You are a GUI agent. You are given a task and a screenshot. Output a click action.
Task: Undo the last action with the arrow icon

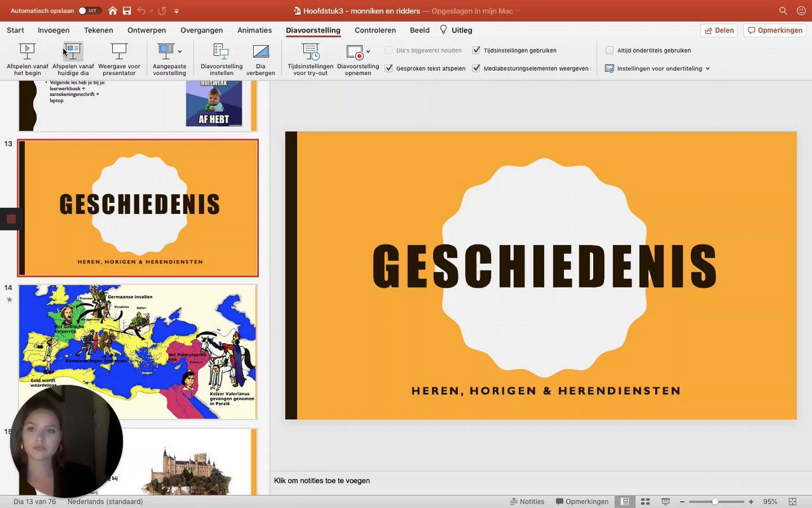coord(141,11)
